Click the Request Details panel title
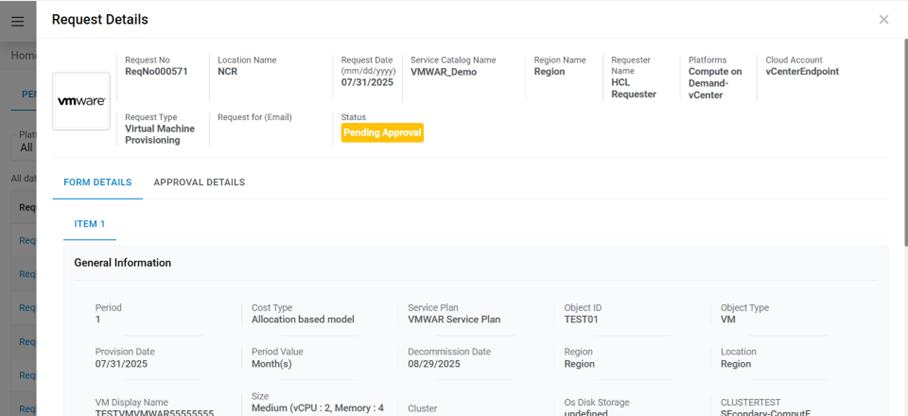Viewport: 908px width, 416px height. point(100,20)
